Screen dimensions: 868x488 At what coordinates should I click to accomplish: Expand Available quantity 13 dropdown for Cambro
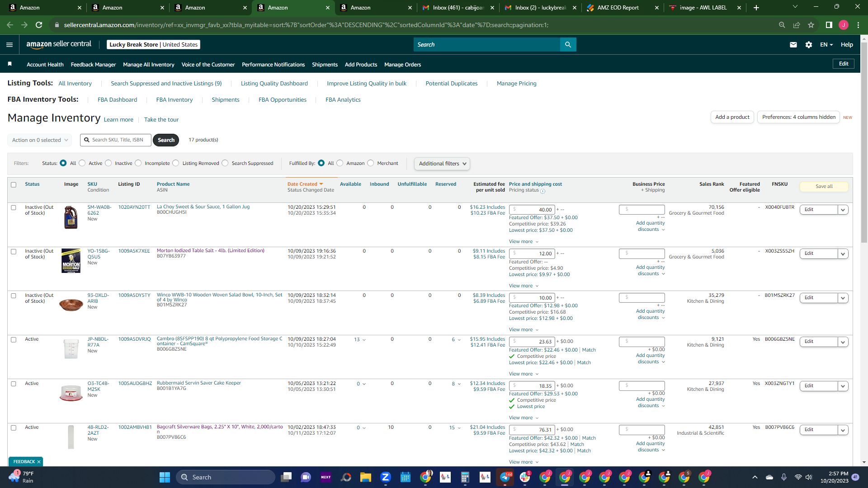[360, 340]
